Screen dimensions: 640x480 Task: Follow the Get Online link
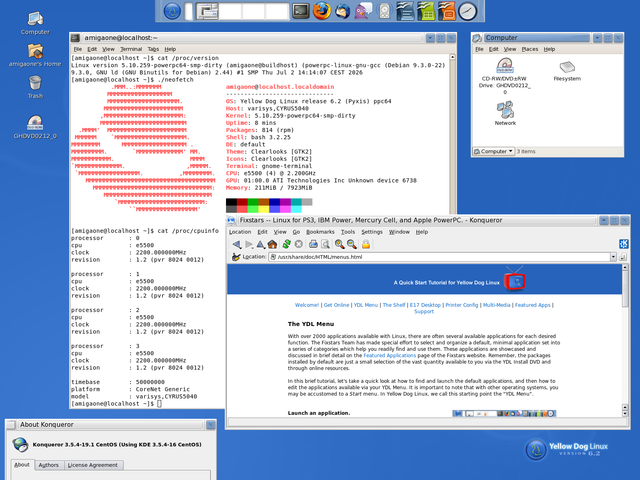click(x=336, y=305)
